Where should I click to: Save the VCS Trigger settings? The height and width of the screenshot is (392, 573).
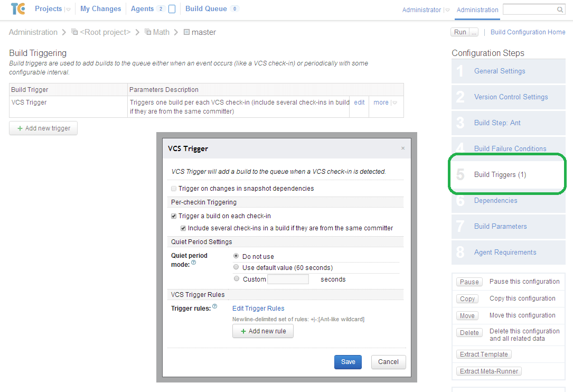[x=348, y=362]
